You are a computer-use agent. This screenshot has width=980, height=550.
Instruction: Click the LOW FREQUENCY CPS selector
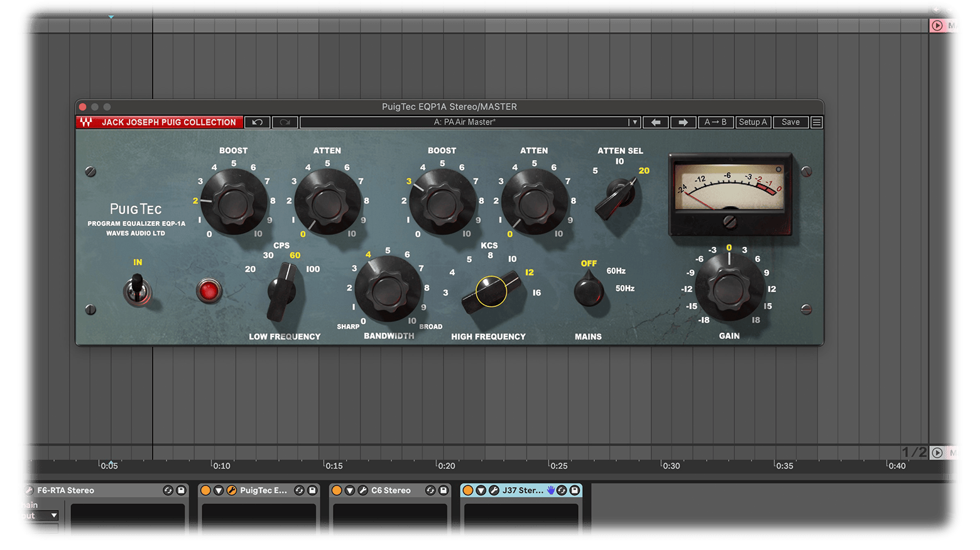click(x=283, y=292)
